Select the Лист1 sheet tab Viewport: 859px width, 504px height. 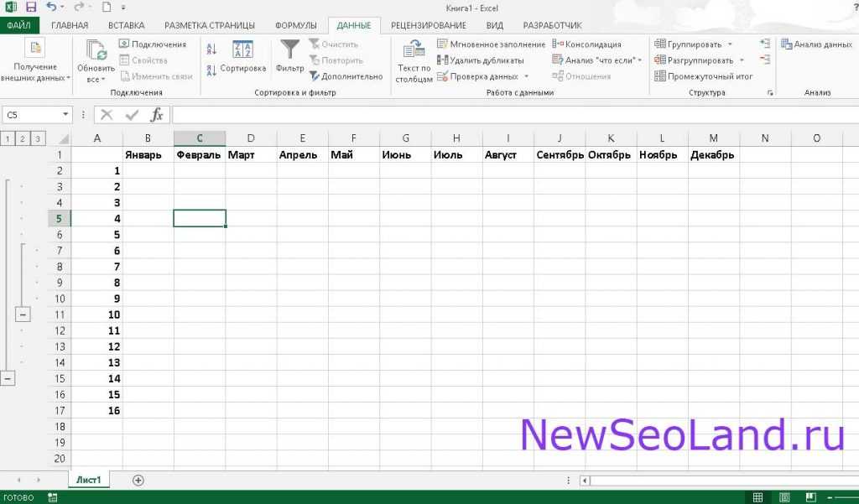tap(89, 480)
